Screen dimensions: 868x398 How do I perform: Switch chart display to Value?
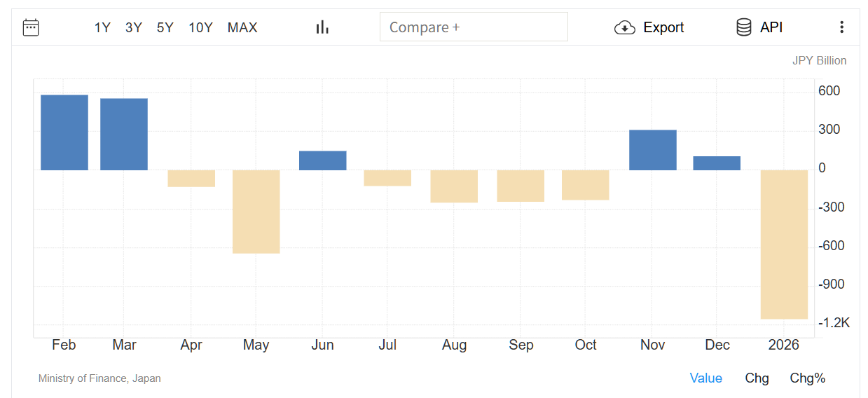point(705,378)
